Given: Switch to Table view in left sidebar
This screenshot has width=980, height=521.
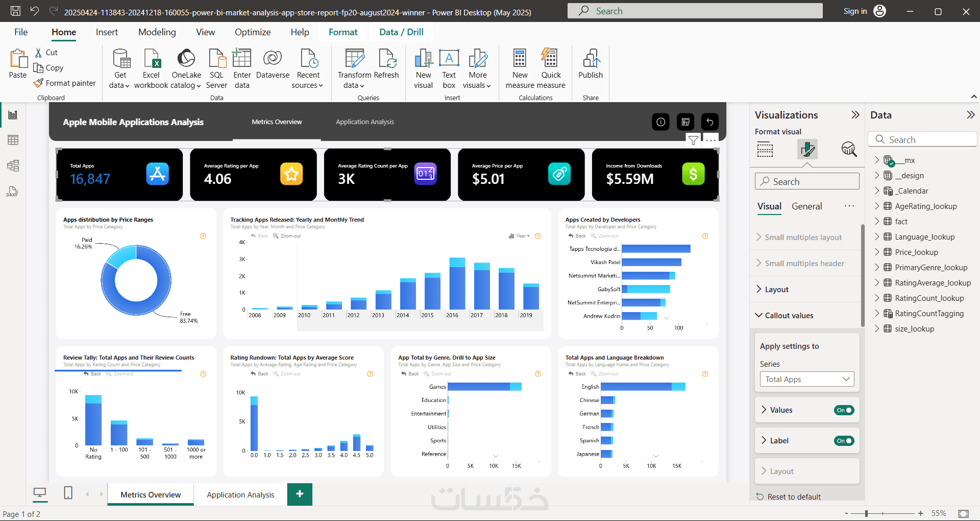Looking at the screenshot, I should 13,140.
